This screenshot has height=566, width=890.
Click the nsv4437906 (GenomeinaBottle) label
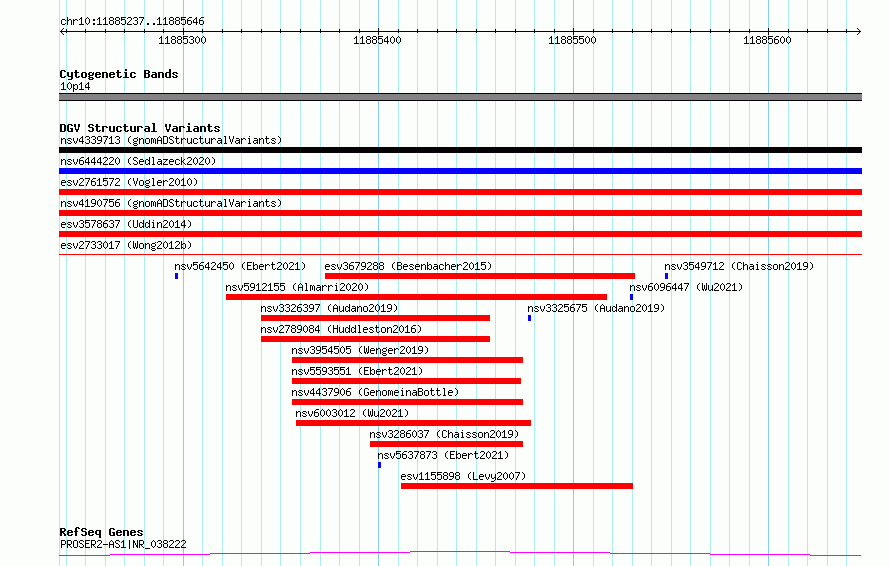[x=375, y=392]
